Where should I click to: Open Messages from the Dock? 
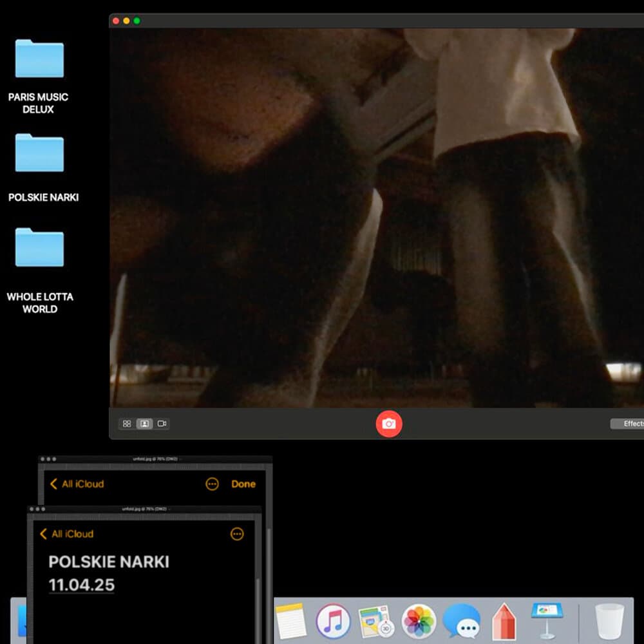click(x=461, y=621)
